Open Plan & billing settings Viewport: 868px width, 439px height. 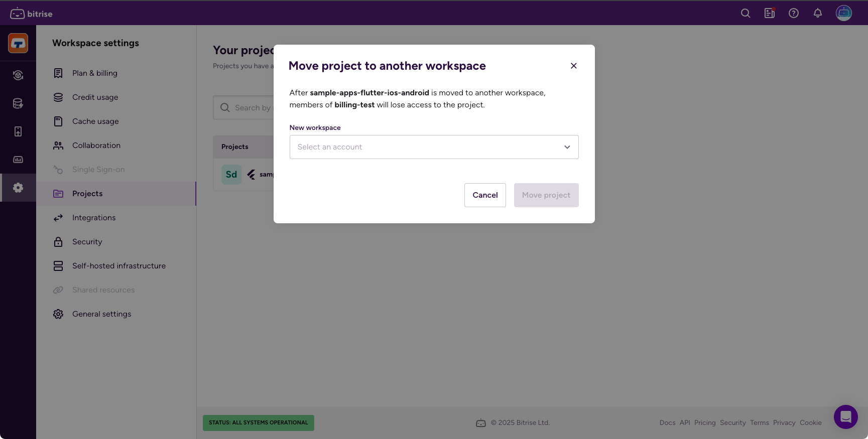click(x=94, y=73)
